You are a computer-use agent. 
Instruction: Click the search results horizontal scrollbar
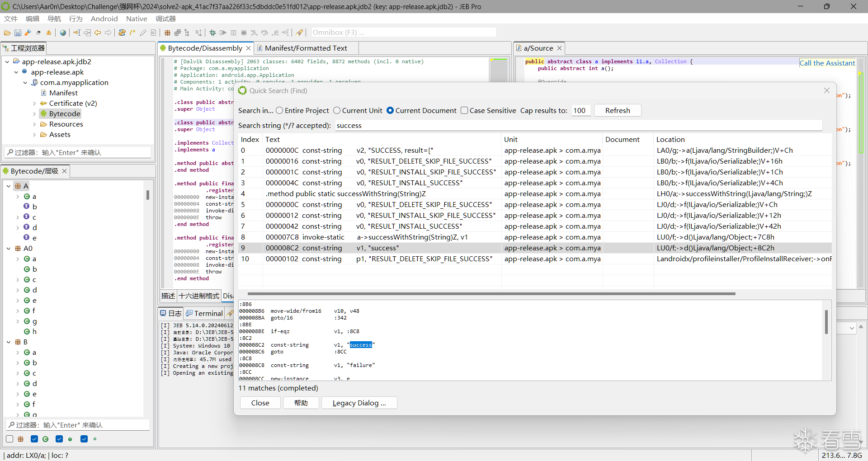(491, 294)
